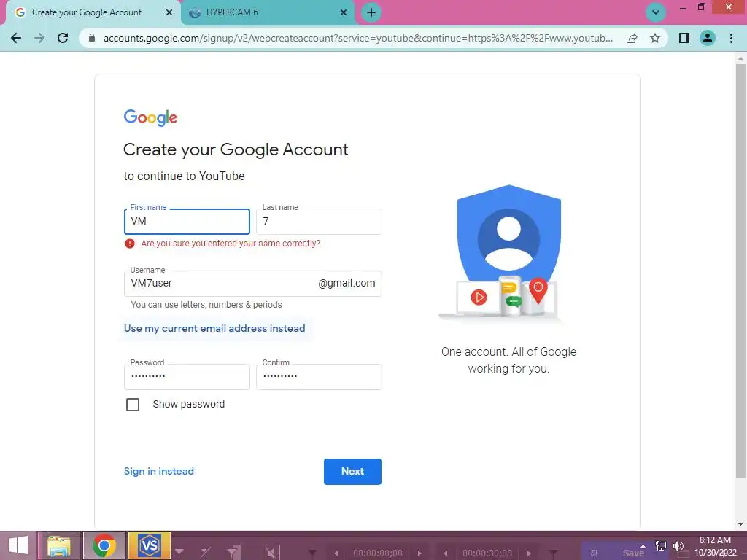Screen dimensions: 747x560
Task: Show hidden system tray icons
Action: pyautogui.click(x=643, y=545)
